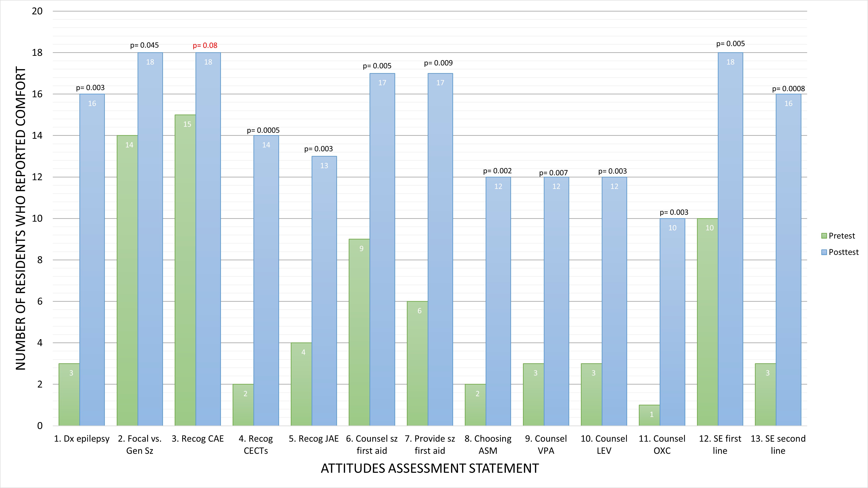Click the y-axis value 20 label
This screenshot has width=868, height=488.
tap(37, 11)
